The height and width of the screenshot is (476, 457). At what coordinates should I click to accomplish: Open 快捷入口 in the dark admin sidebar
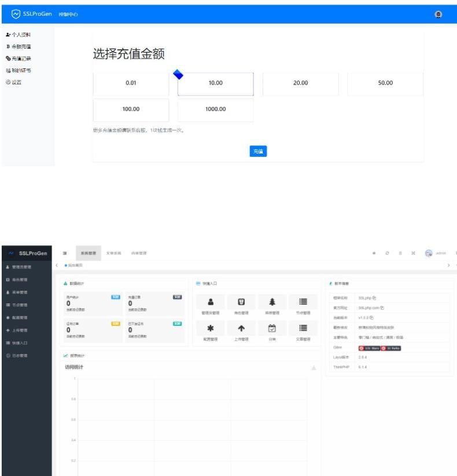pyautogui.click(x=27, y=343)
